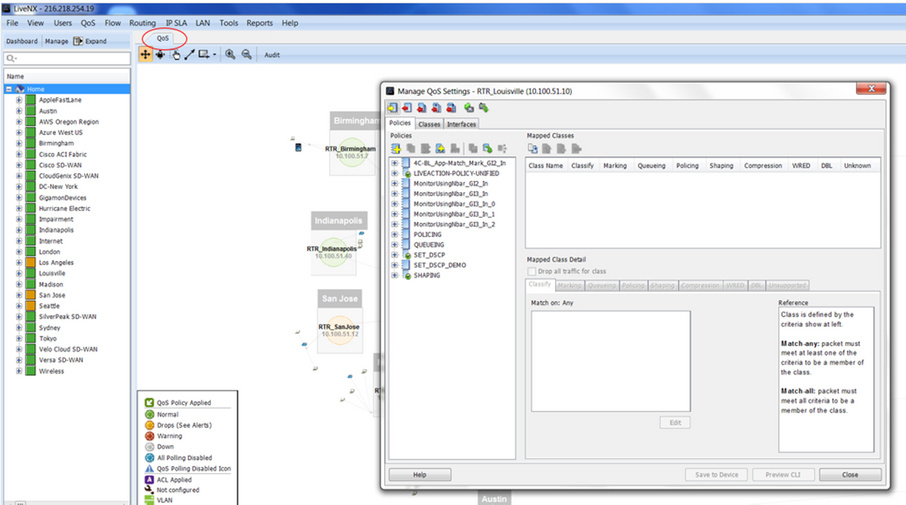The height and width of the screenshot is (505, 906).
Task: Click the Dashboard button
Action: [22, 41]
